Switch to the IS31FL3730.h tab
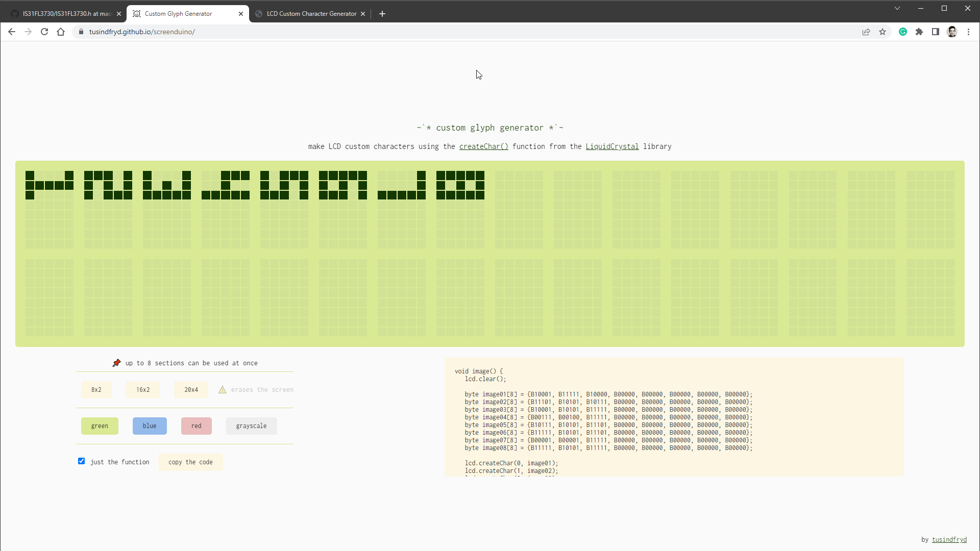This screenshot has width=980, height=551. click(61, 13)
